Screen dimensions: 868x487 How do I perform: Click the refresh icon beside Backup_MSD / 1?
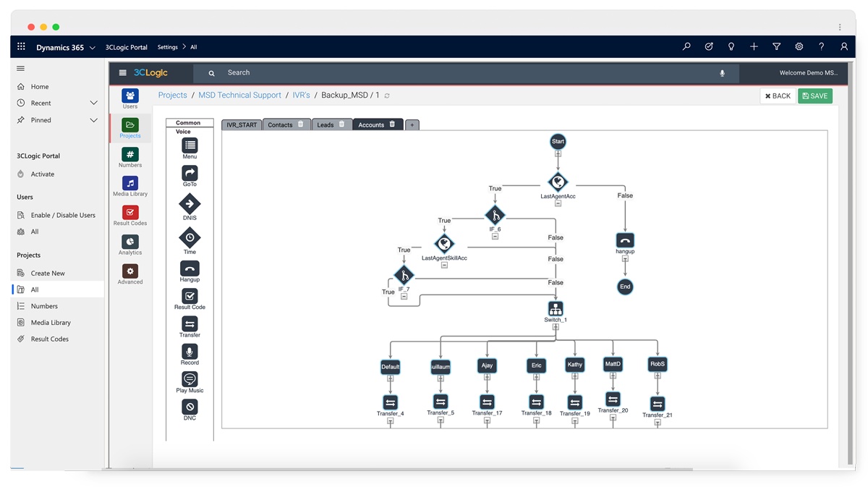387,96
